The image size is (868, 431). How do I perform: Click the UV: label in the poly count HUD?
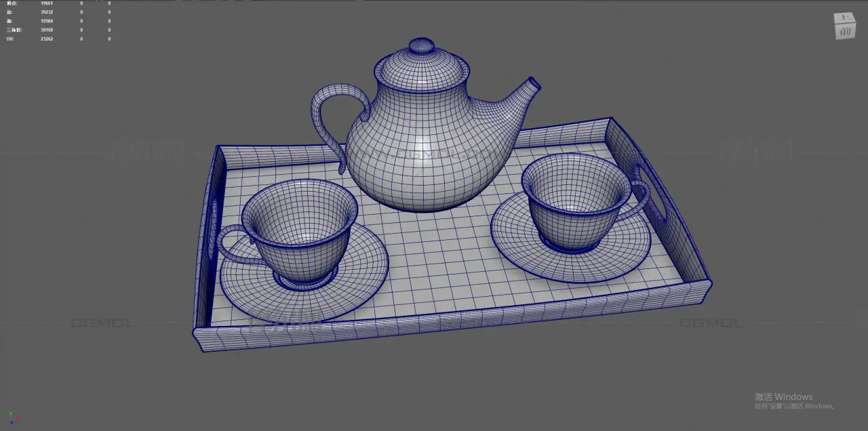point(10,39)
